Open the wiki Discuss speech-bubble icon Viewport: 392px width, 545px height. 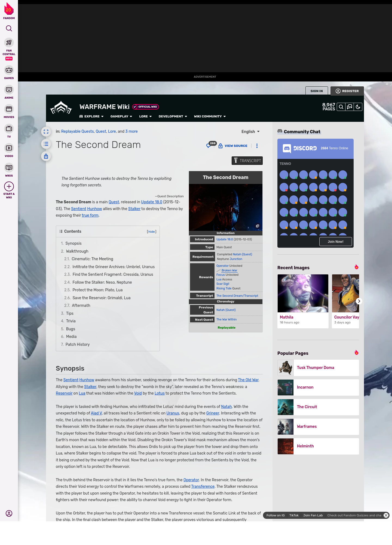pyautogui.click(x=350, y=107)
